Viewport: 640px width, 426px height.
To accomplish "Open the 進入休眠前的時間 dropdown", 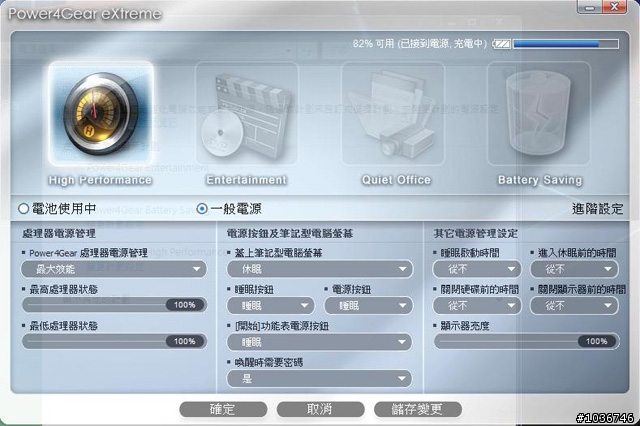I will pos(574,269).
